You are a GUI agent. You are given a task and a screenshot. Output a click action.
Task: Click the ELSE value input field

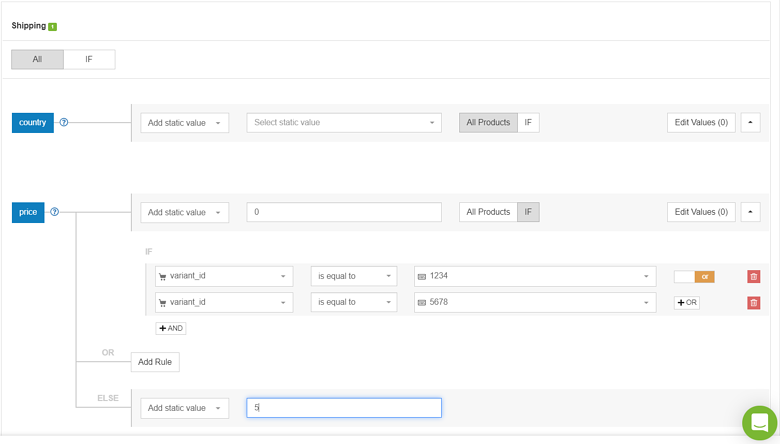point(344,408)
